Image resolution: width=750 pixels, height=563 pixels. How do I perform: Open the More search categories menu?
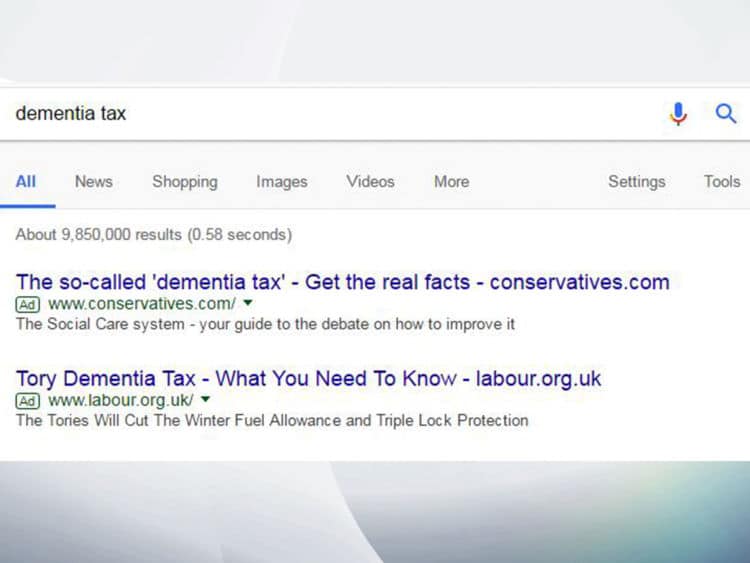pos(451,182)
